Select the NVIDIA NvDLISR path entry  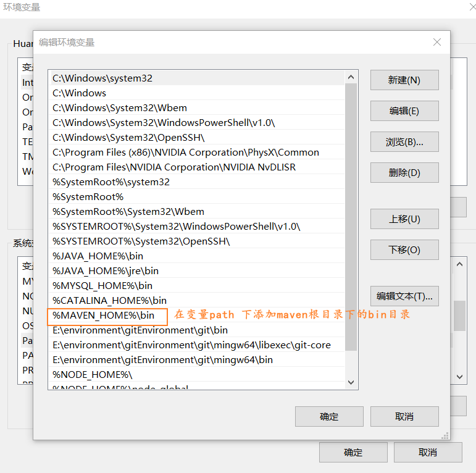[x=197, y=167]
